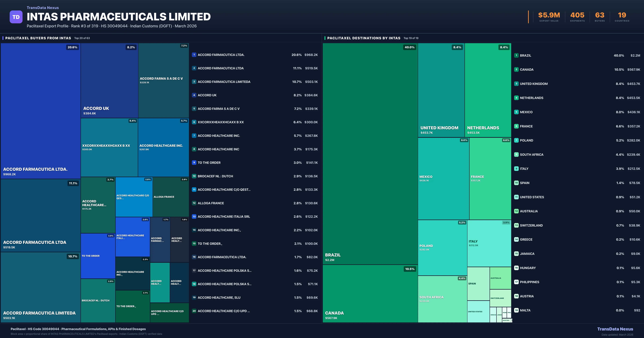
Task: Open the HS Code 30049044 footer link
Action: (44, 329)
